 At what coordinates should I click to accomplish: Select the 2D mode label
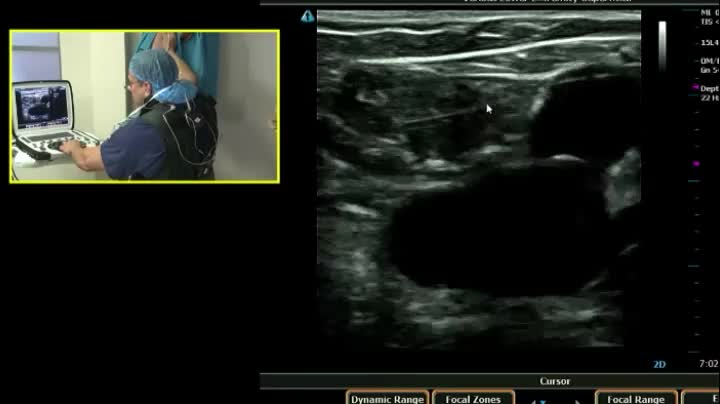tap(659, 364)
